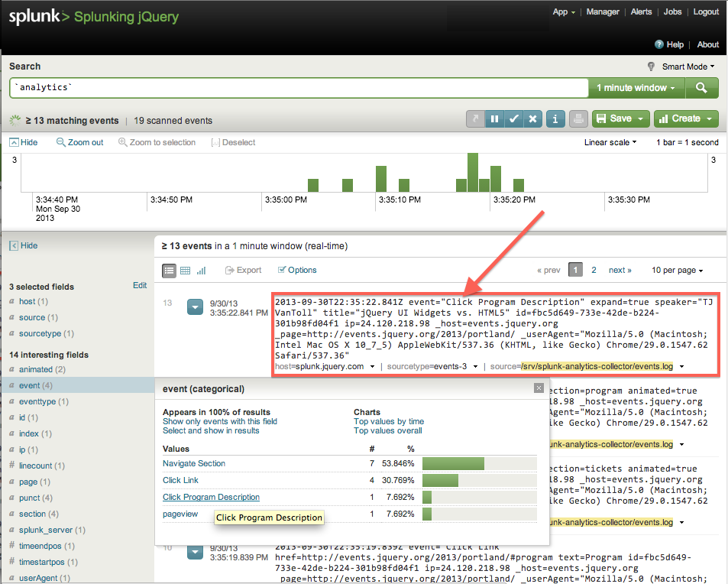Switch results to chart view
The width and height of the screenshot is (728, 584).
[202, 270]
